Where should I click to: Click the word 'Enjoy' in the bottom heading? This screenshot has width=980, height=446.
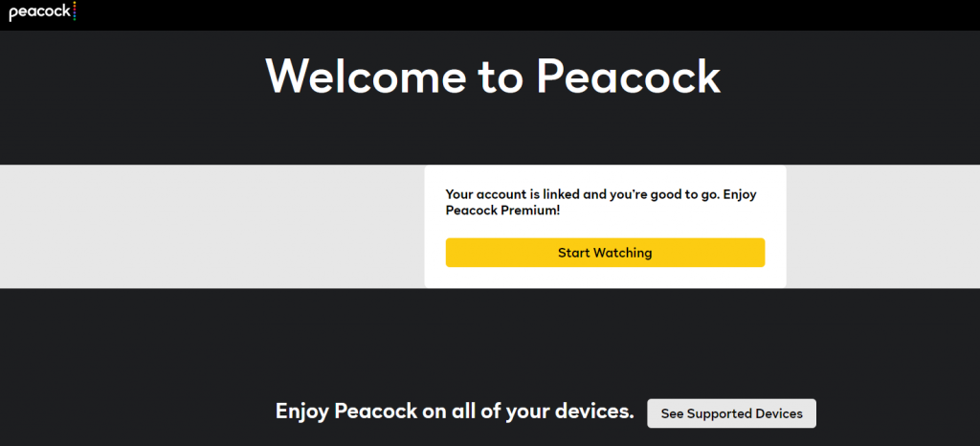[x=301, y=413]
